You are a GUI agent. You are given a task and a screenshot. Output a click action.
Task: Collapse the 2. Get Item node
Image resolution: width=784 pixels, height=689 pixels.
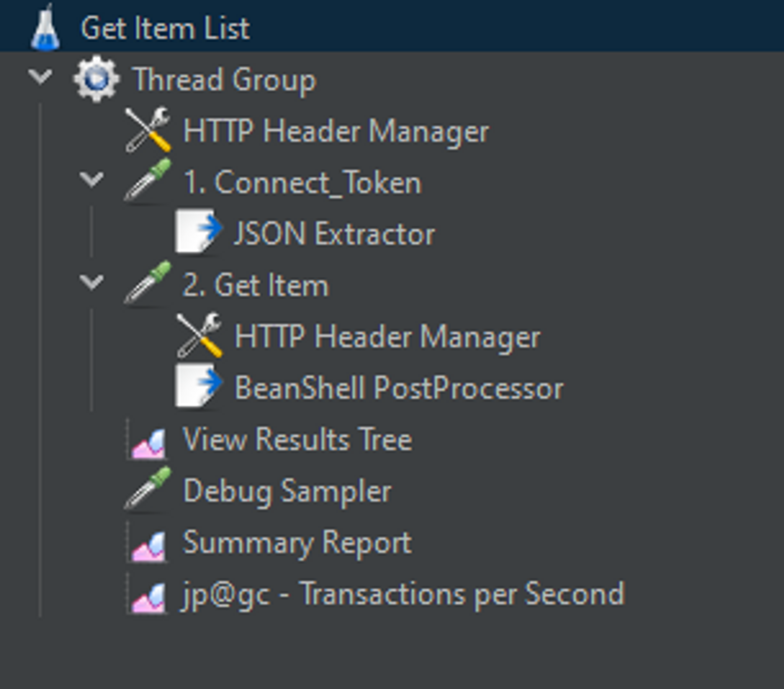click(92, 282)
